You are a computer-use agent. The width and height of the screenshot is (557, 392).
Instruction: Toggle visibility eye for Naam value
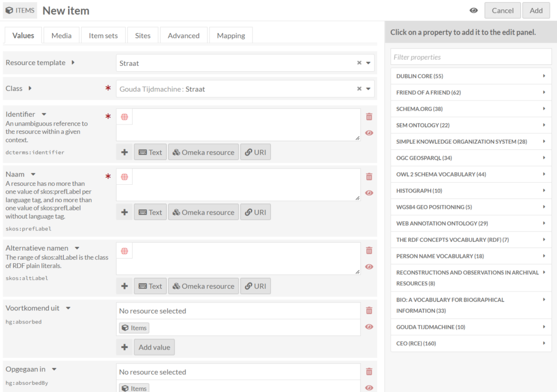point(369,193)
